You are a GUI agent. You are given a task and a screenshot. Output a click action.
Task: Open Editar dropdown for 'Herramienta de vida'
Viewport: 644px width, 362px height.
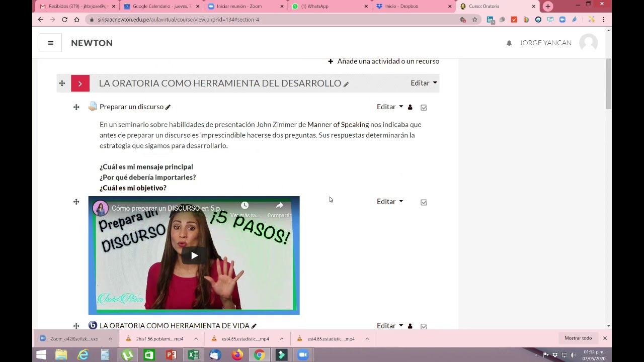[x=390, y=326]
